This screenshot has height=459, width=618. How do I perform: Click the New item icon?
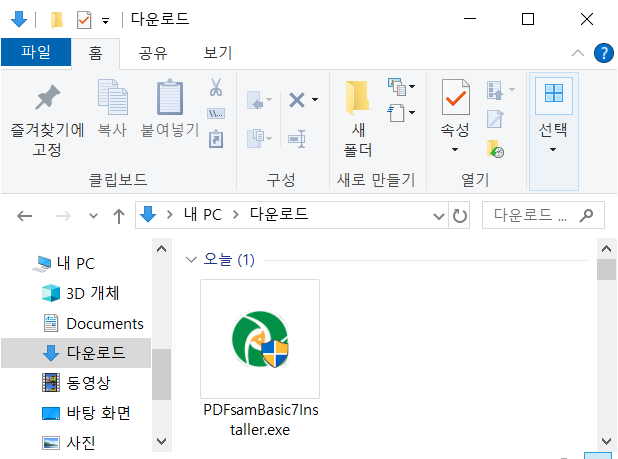click(397, 87)
